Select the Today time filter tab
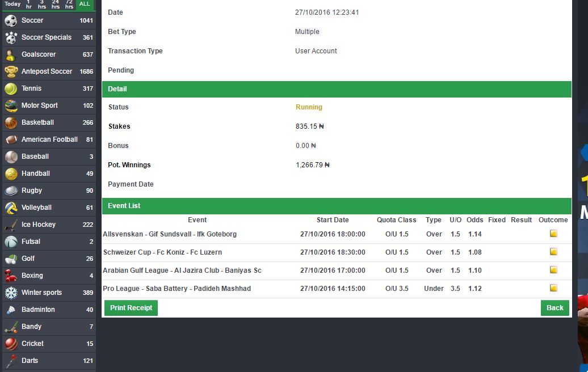This screenshot has height=372, width=588. pos(12,4)
